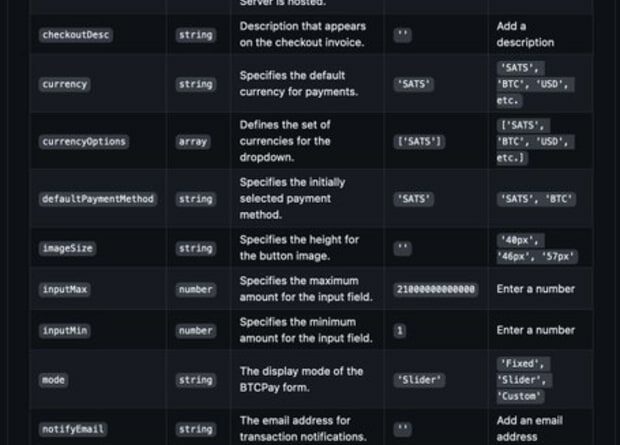Select the 'Custom' mode option
The height and width of the screenshot is (445, 620).
tap(520, 396)
